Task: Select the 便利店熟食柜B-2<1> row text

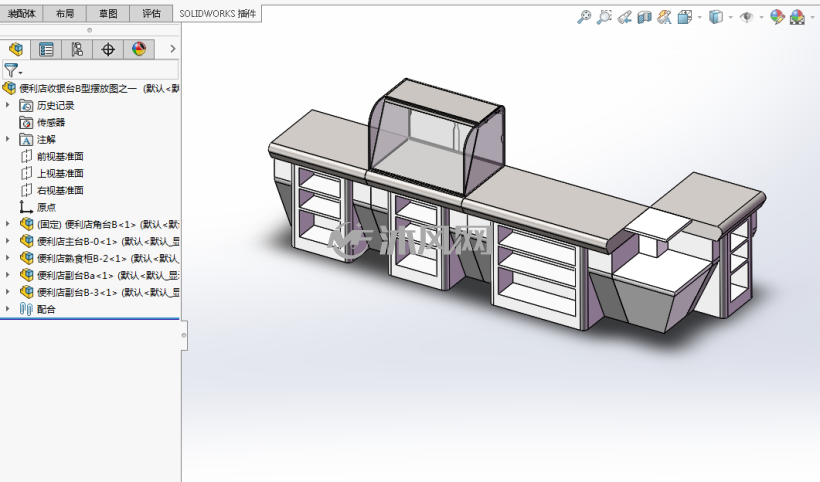Action: click(108, 258)
